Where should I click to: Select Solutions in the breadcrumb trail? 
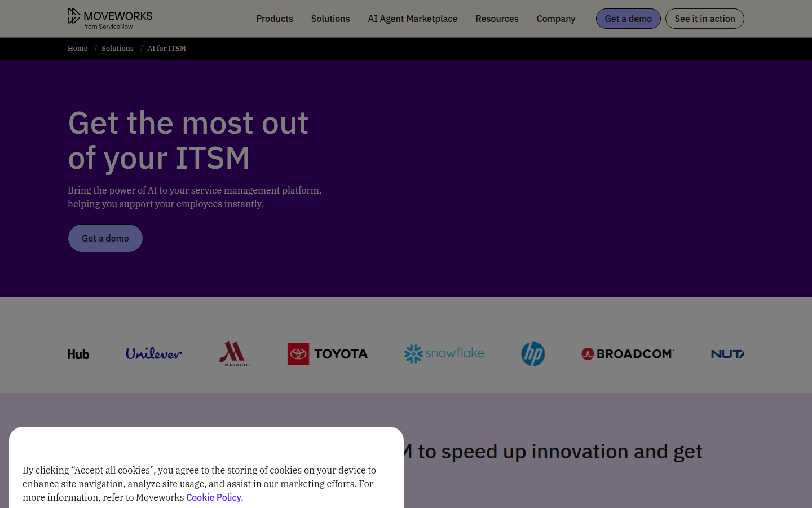click(117, 49)
